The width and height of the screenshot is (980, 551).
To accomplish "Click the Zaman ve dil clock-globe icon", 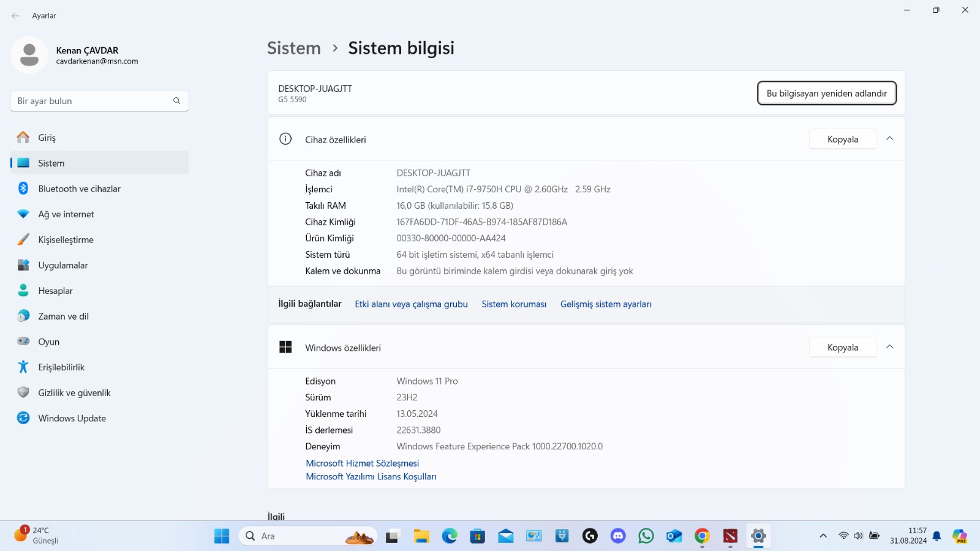I will tap(23, 316).
